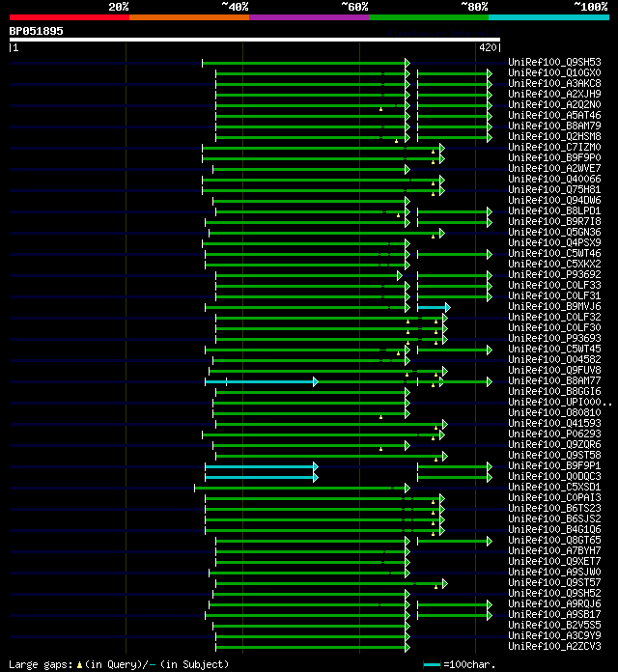Screen dimensions: 618x672
Task: Click the cyan =100char. scale legend bar
Action: (432, 665)
